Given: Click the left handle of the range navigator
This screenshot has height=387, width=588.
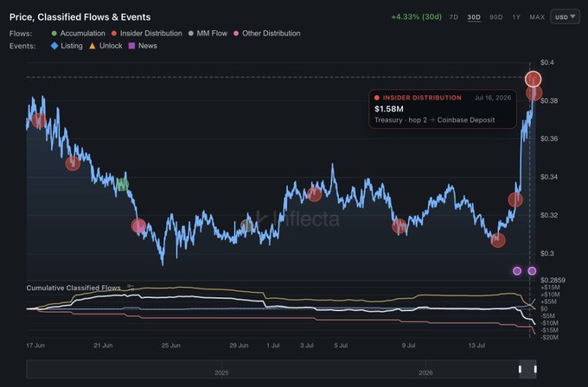Looking at the screenshot, I should 520,370.
